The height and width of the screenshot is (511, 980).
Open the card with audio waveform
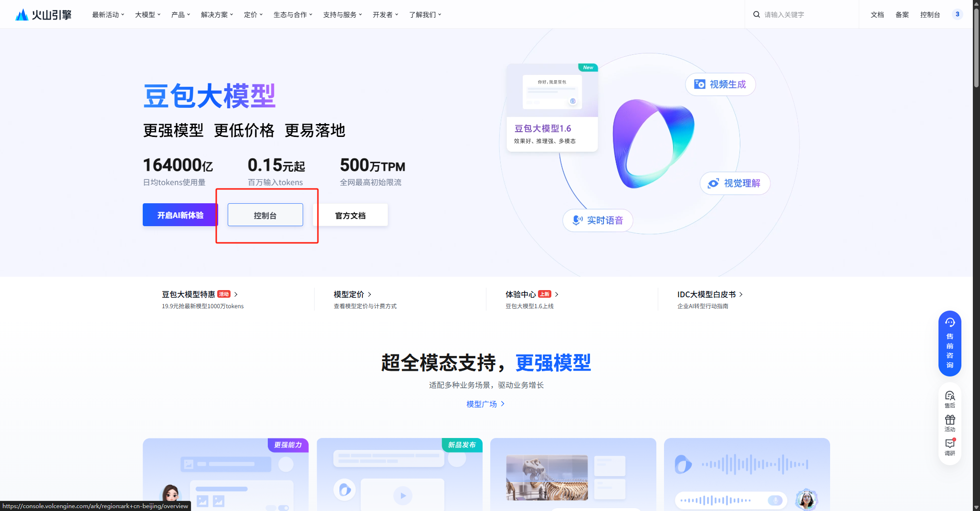click(x=747, y=474)
